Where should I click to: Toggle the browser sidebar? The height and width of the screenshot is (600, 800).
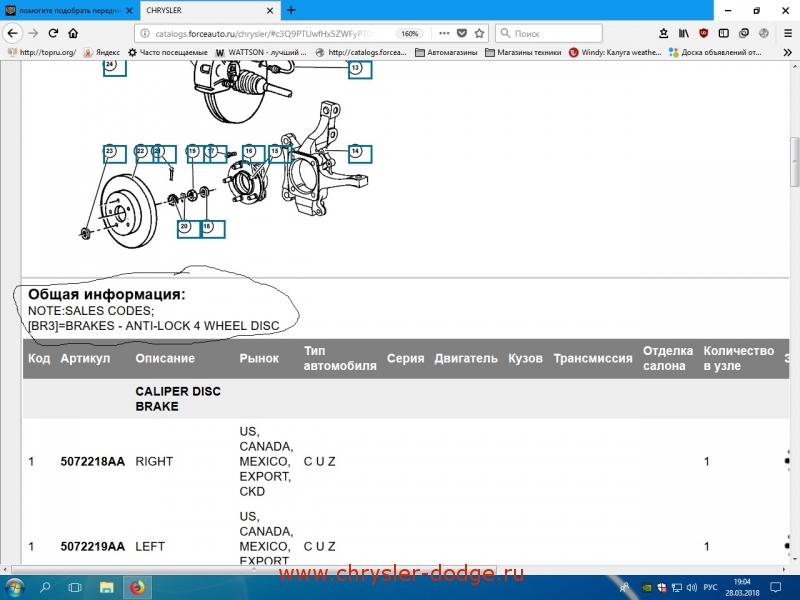click(x=723, y=34)
